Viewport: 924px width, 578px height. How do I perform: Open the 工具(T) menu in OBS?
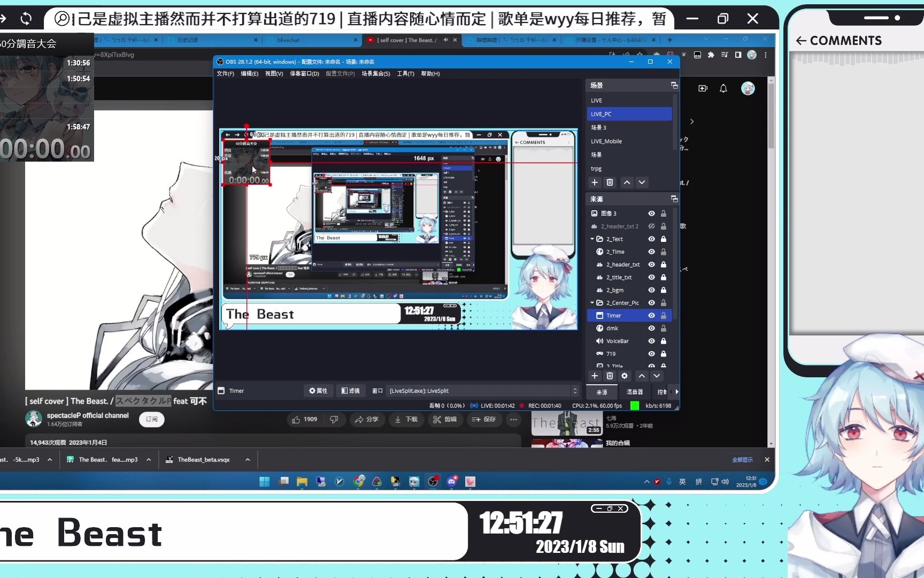[405, 74]
